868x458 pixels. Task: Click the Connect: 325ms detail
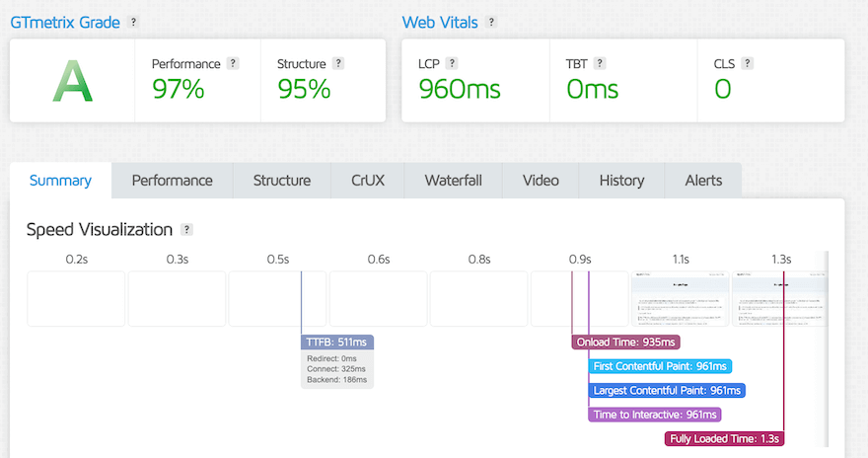[336, 369]
